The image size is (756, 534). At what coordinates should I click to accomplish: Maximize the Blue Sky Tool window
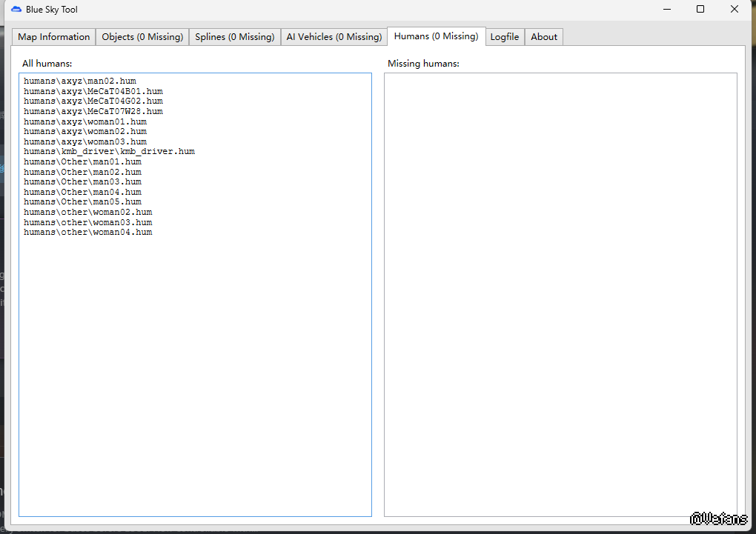(x=700, y=10)
